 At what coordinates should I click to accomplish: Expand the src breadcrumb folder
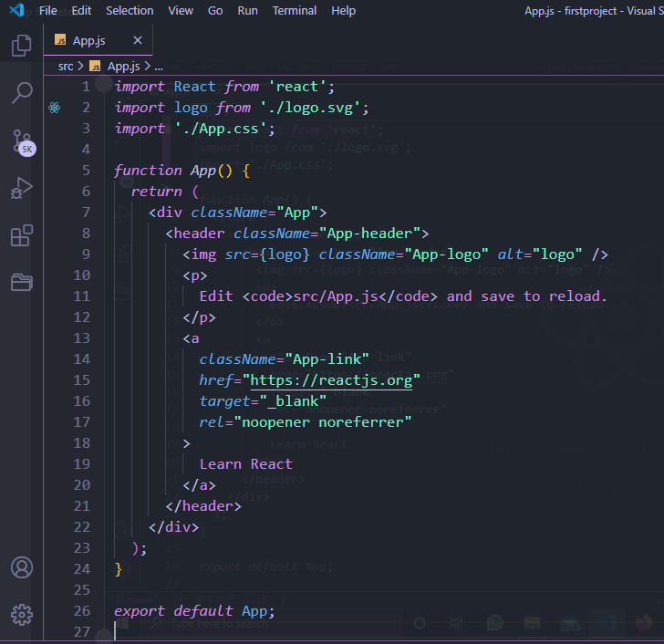(65, 66)
